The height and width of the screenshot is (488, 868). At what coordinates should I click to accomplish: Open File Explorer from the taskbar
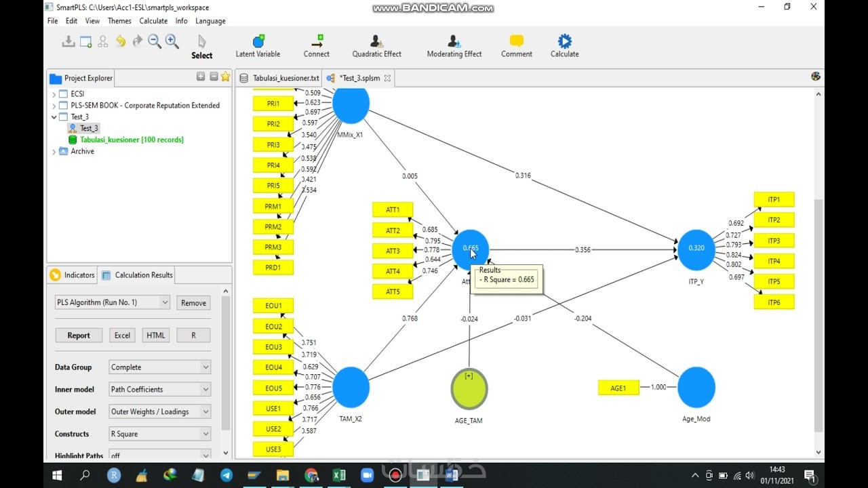(x=283, y=475)
